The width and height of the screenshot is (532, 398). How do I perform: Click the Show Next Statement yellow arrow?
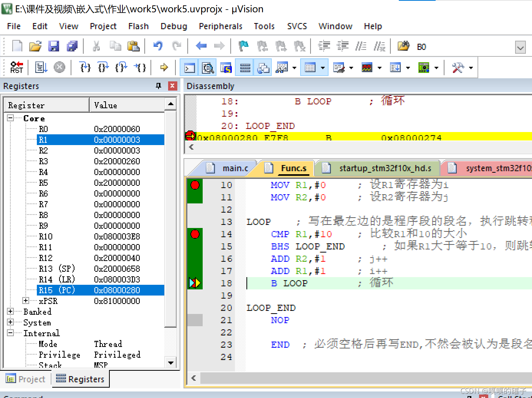click(x=164, y=68)
